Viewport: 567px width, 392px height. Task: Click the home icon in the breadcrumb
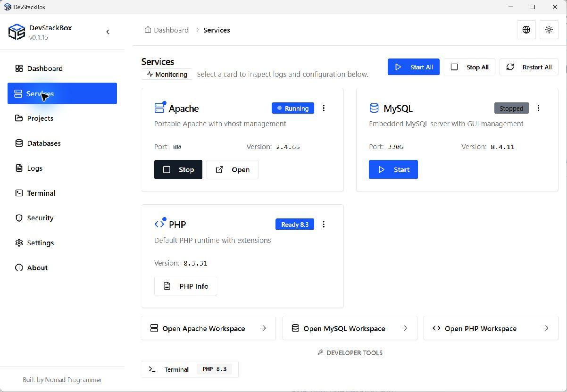click(148, 30)
